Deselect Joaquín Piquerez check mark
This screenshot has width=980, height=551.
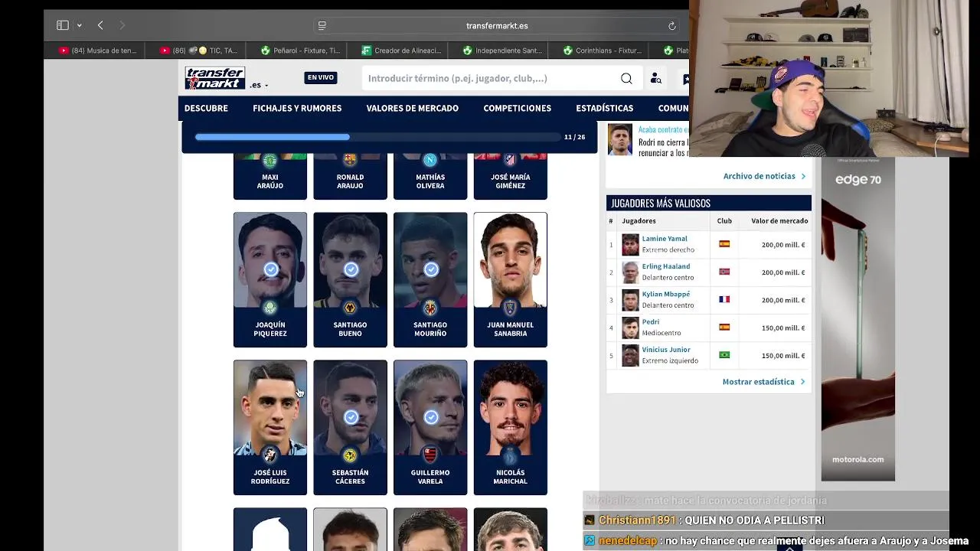click(271, 269)
